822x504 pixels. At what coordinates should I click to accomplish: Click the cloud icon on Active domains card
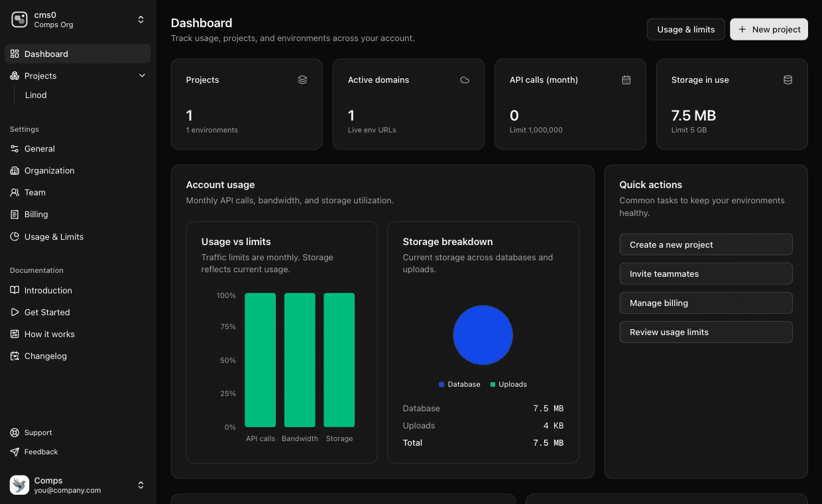click(x=464, y=79)
